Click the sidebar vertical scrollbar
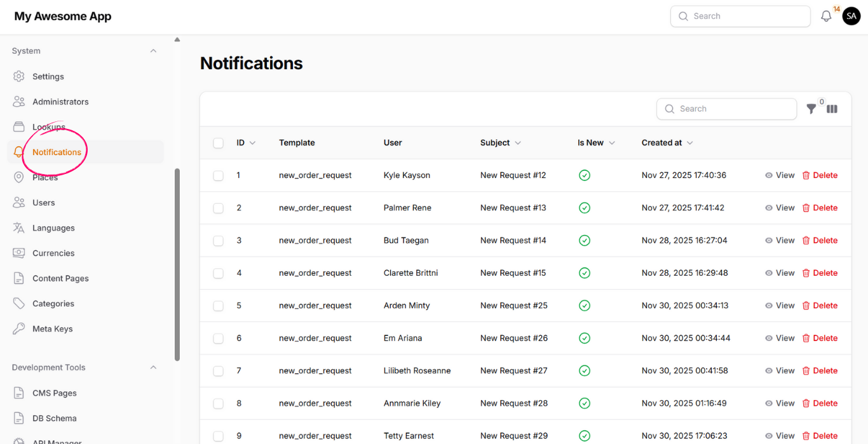The width and height of the screenshot is (868, 444). click(177, 264)
